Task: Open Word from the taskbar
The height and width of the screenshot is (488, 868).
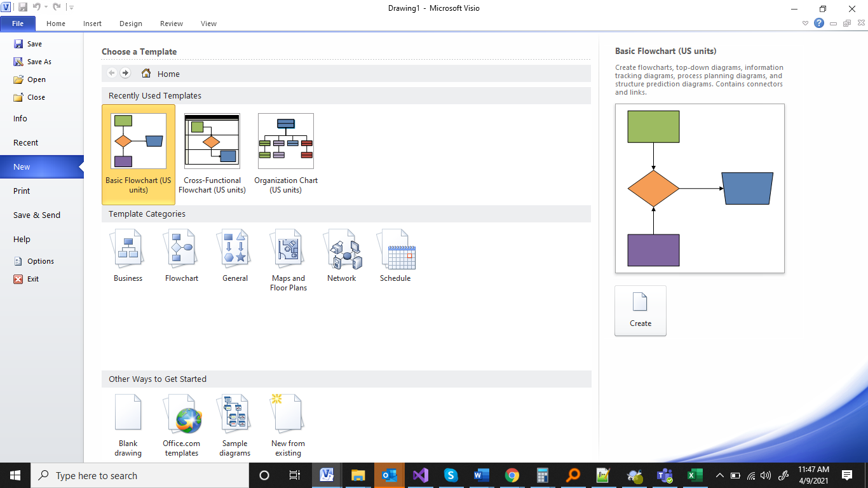Action: 481,475
